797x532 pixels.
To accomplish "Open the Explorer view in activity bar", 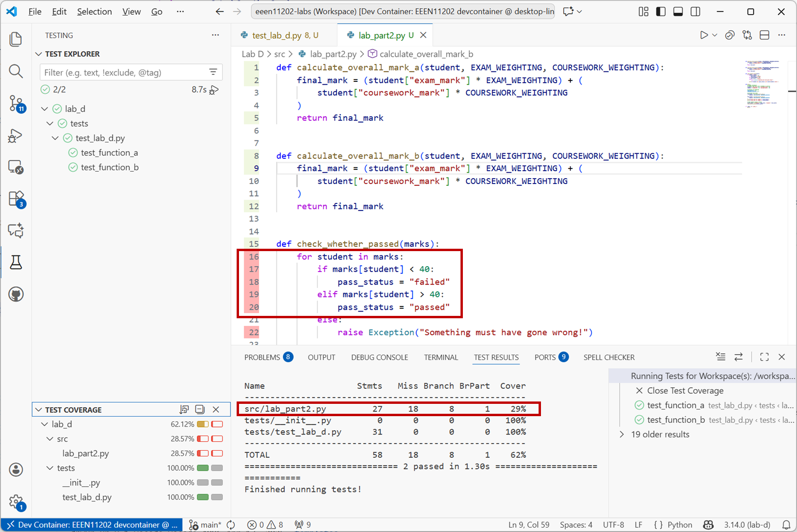I will (16, 39).
